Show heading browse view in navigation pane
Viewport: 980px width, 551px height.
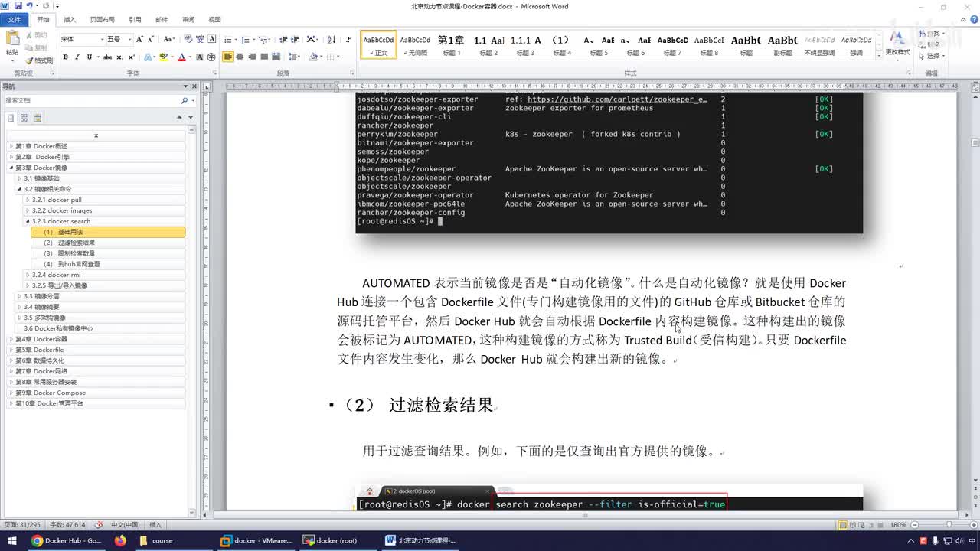(x=11, y=118)
